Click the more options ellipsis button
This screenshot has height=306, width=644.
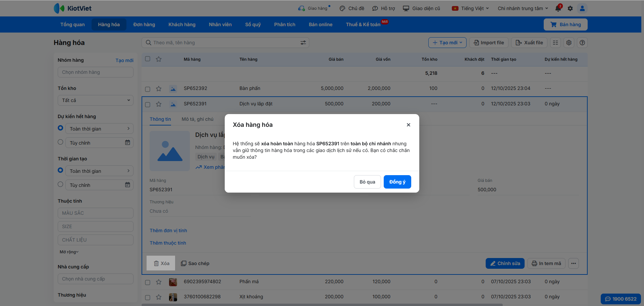pyautogui.click(x=574, y=263)
